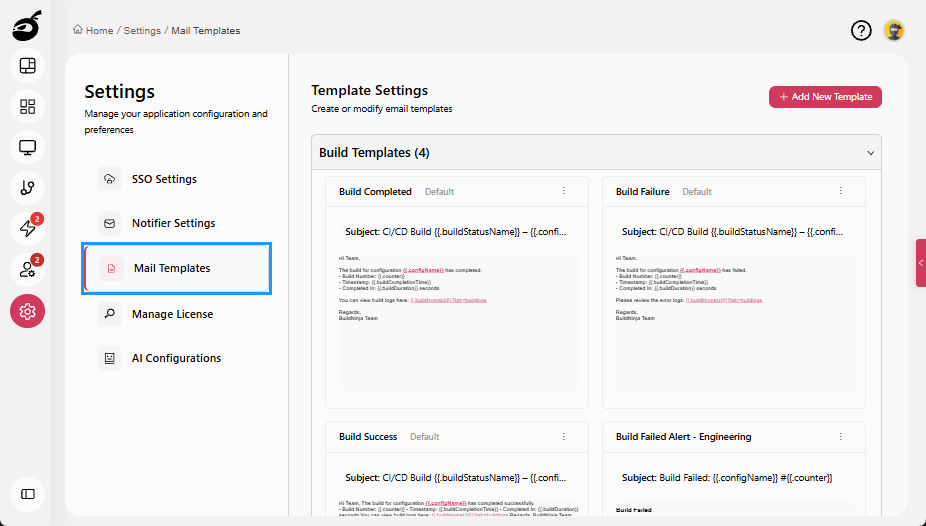Click the SSO Settings cloud icon
Screen dimensions: 926x526
coord(109,179)
